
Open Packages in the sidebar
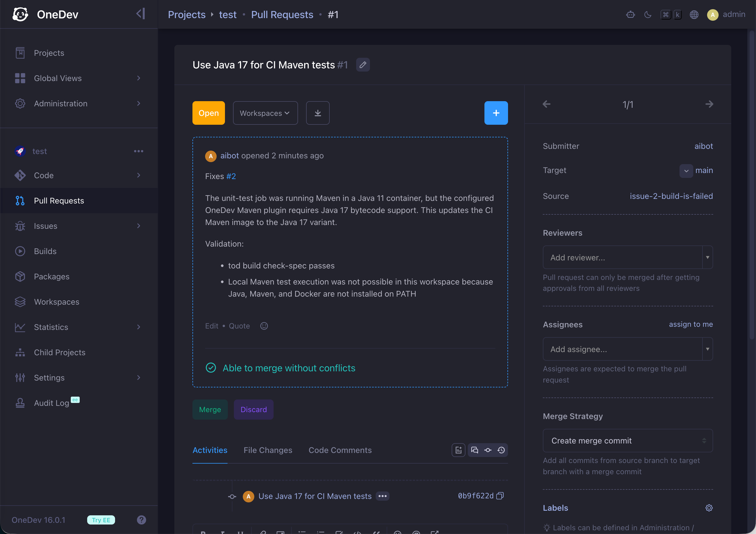click(79, 276)
